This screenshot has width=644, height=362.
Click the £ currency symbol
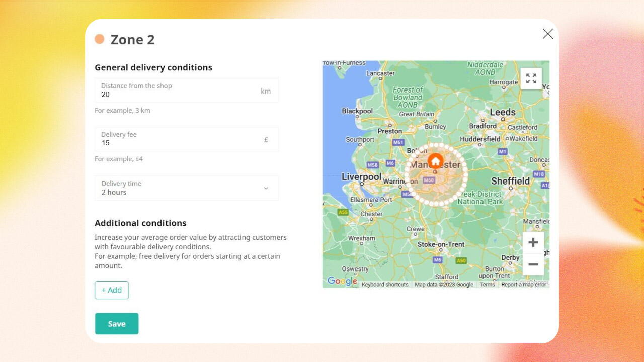[x=266, y=140]
